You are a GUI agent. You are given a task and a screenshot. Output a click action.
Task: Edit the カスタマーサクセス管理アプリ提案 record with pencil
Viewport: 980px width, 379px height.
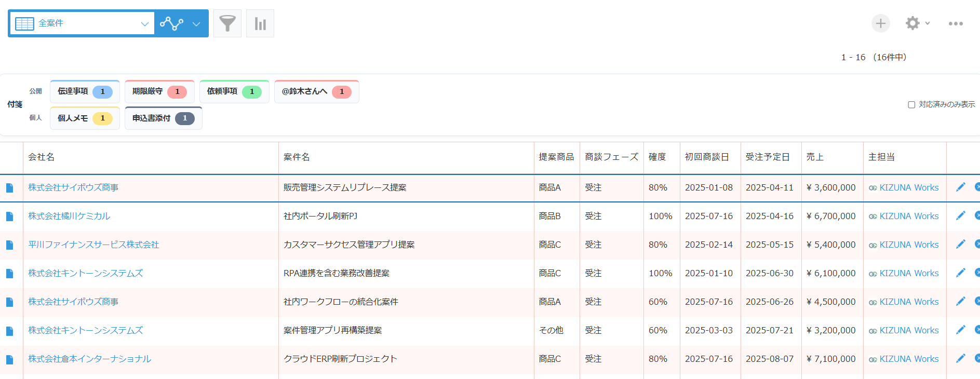click(x=961, y=244)
